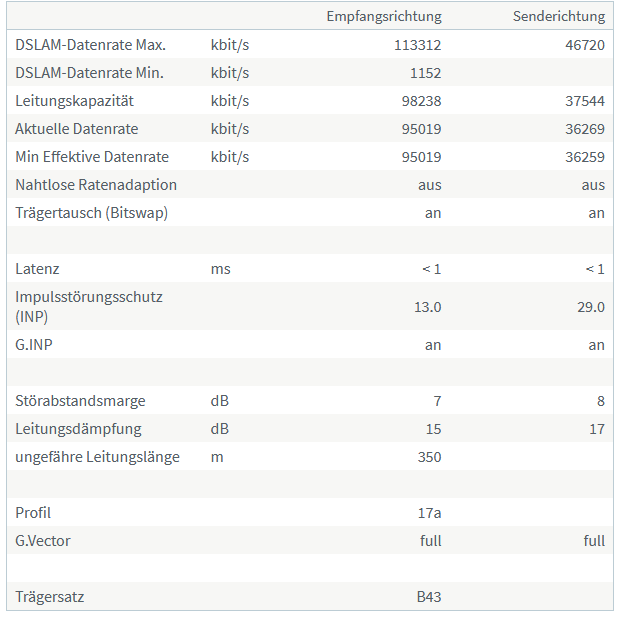
Task: Click Aktuelle Datenrate receive value 95019
Action: [x=421, y=129]
